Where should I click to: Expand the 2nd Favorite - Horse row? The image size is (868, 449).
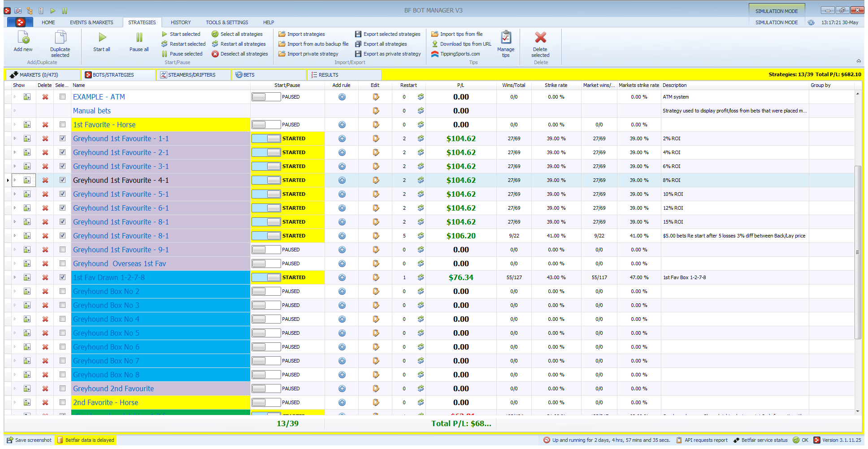pos(14,402)
